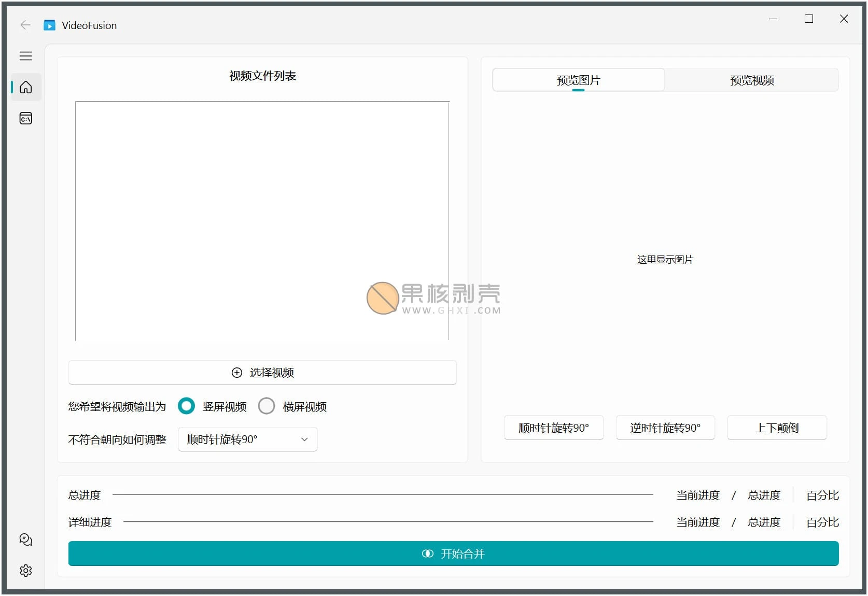Open the feedback chat icon
868x596 pixels.
coord(25,540)
